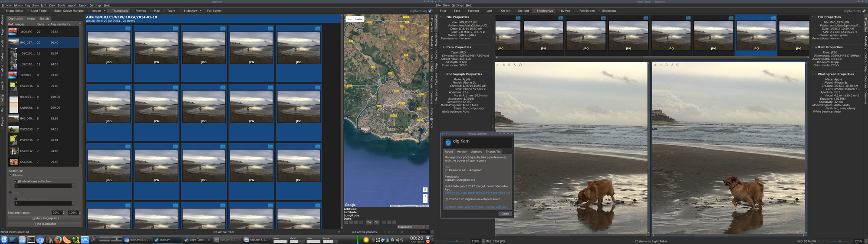Click the digiKam.org globe icon in main window
868x244 pixels.
click(430, 11)
